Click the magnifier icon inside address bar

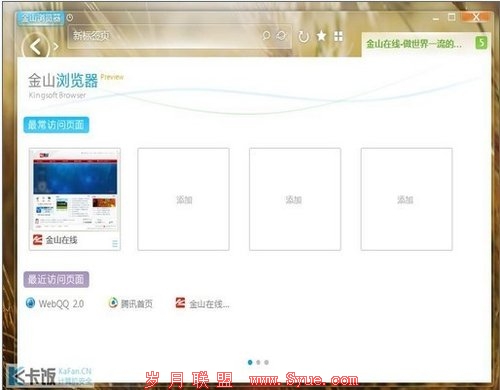[266, 35]
